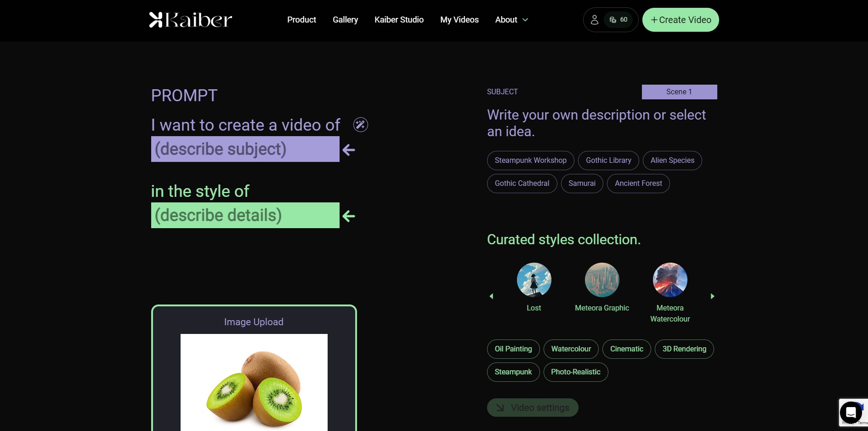Open the Gallery menu item
Screen dimensions: 868x431
pyautogui.click(x=345, y=20)
